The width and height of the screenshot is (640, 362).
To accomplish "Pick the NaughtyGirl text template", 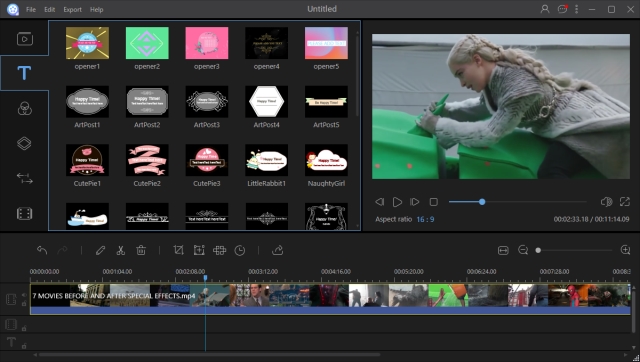I will click(x=326, y=160).
